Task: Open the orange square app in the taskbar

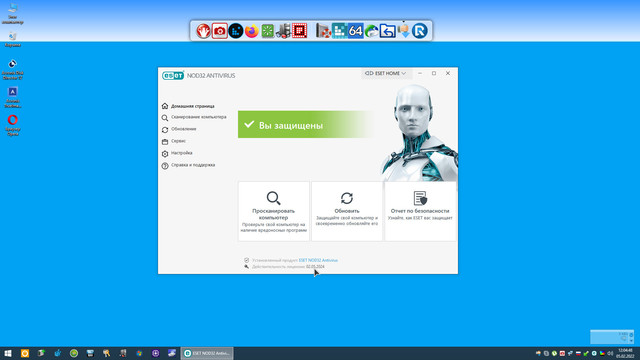Action: (x=25, y=353)
